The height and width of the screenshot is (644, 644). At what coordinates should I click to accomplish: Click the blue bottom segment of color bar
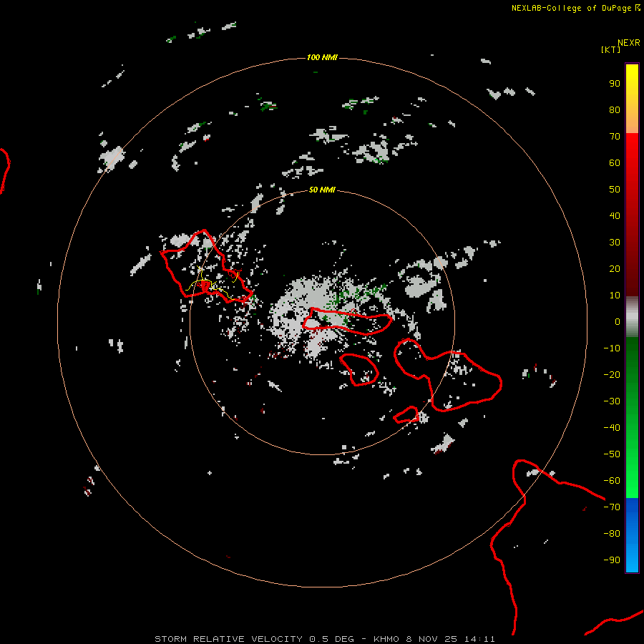coord(632,535)
